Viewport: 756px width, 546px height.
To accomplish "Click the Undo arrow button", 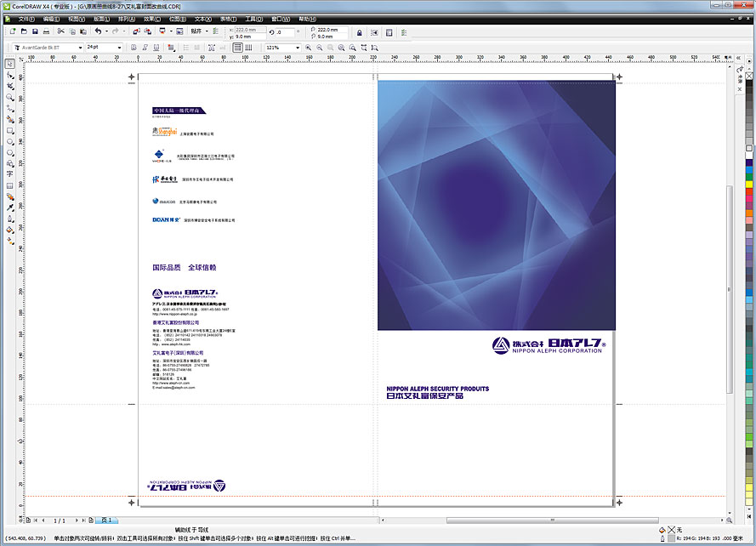I will tap(98, 31).
